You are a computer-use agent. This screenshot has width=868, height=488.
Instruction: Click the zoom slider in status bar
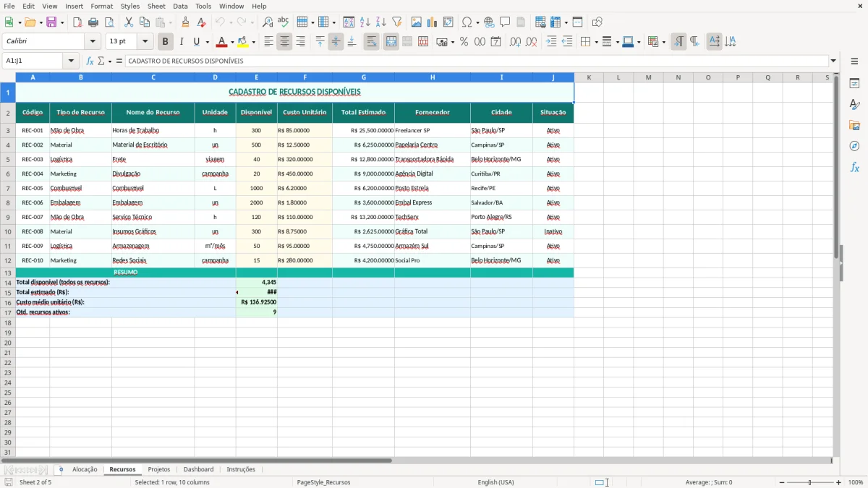[809, 482]
